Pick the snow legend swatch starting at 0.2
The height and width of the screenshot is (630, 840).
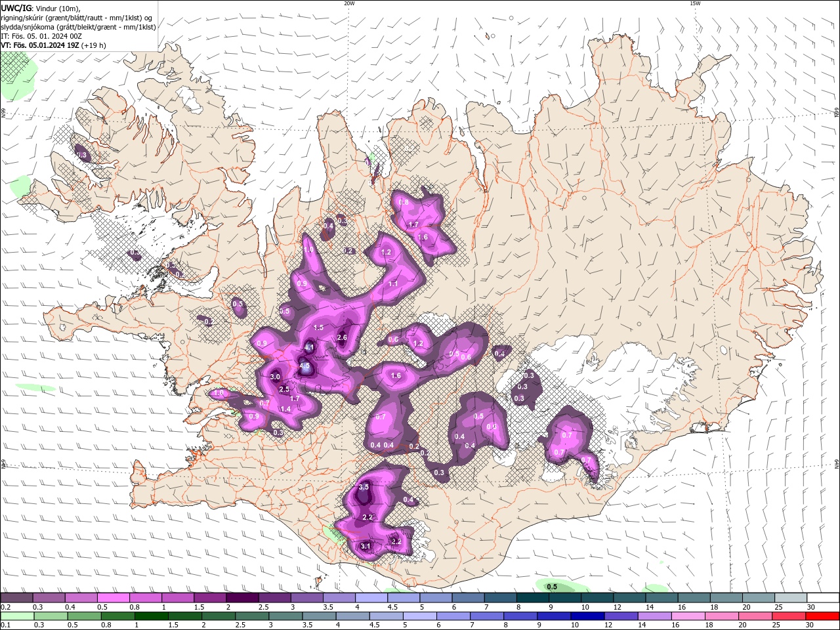tap(16, 598)
